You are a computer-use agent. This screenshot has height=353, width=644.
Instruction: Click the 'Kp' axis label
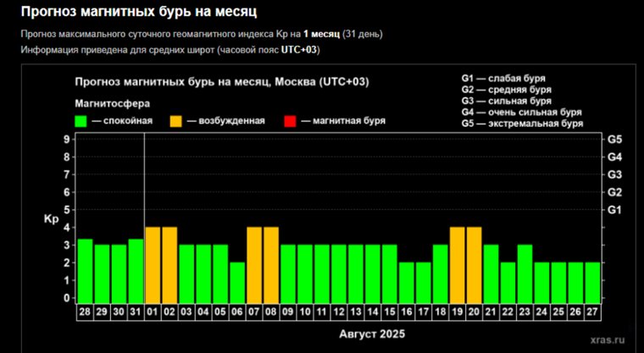(52, 219)
